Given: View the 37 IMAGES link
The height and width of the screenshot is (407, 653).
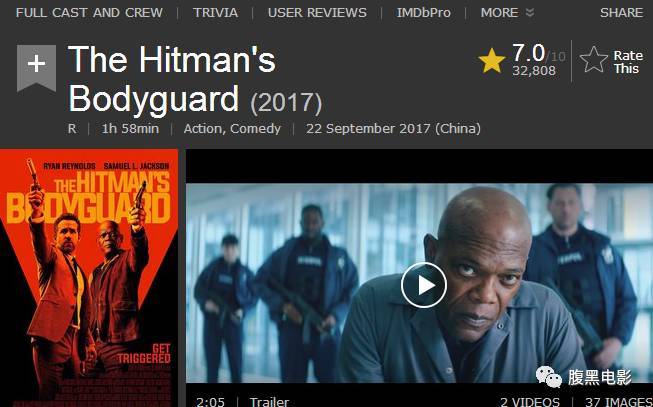Looking at the screenshot, I should (x=619, y=402).
